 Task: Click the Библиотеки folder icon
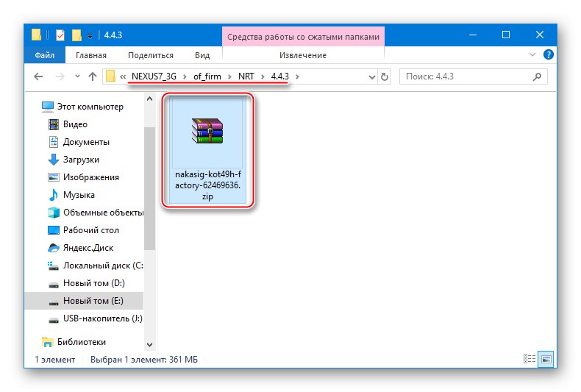47,342
